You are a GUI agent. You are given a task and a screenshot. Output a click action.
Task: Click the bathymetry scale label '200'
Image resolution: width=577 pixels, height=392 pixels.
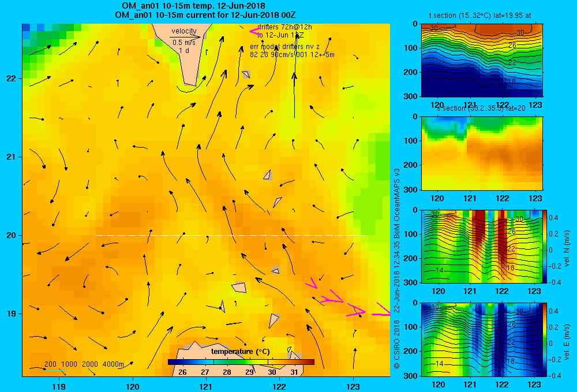[50, 364]
